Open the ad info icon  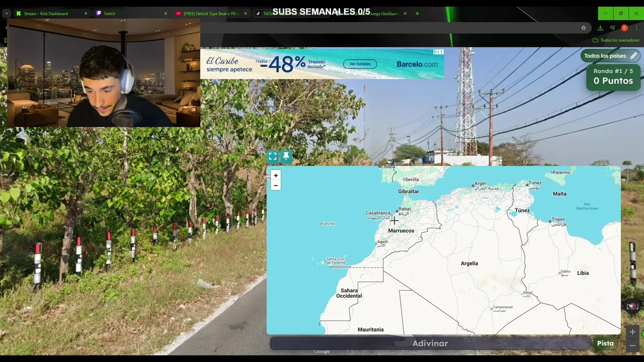[x=436, y=51]
